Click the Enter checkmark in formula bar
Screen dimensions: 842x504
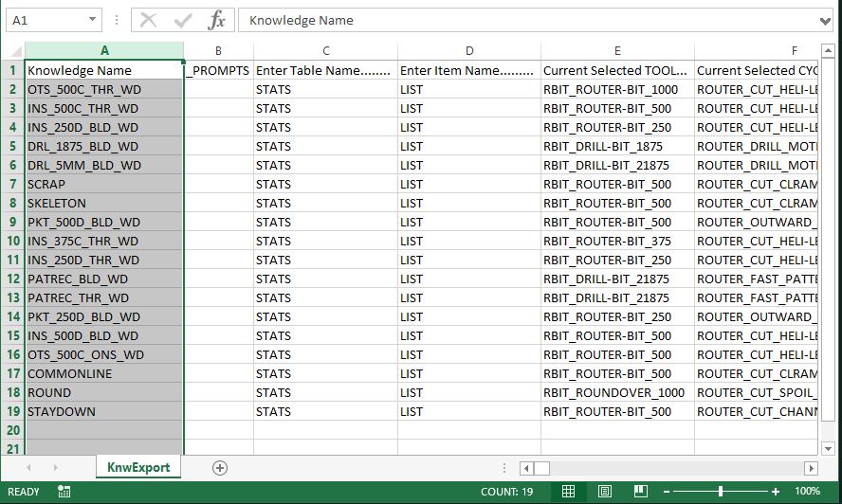pyautogui.click(x=183, y=20)
